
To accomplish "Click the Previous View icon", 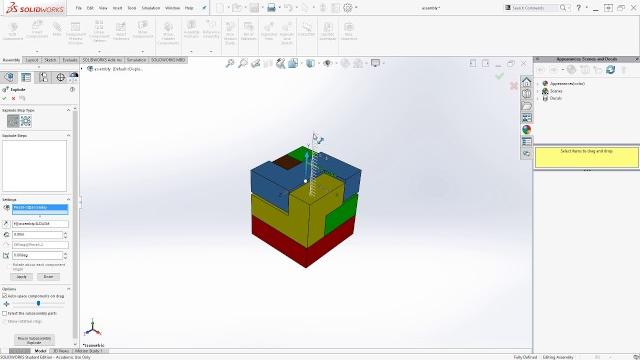I will coord(256,63).
